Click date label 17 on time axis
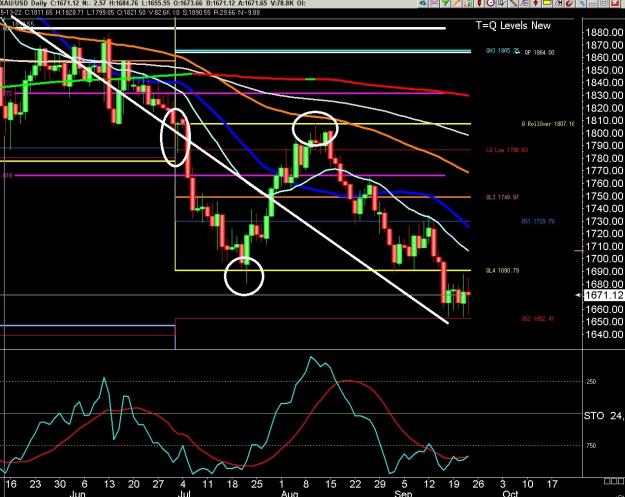This screenshot has width=625, height=497. coord(552,484)
